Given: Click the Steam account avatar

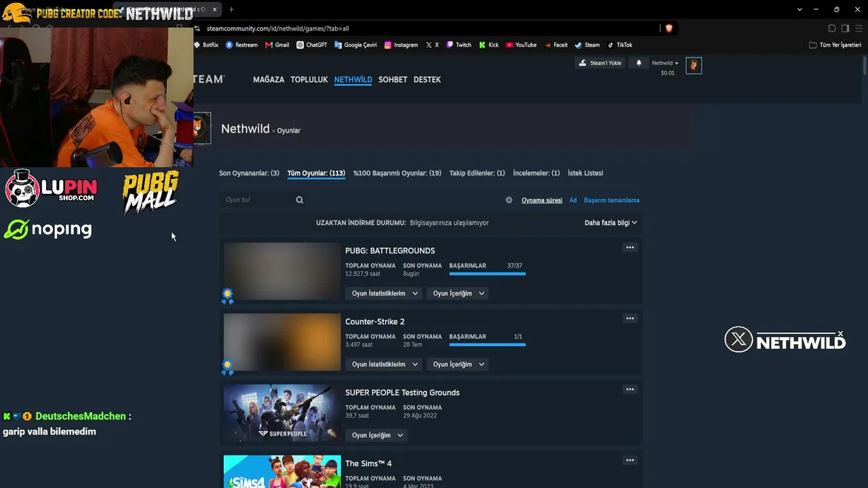Looking at the screenshot, I should point(693,66).
